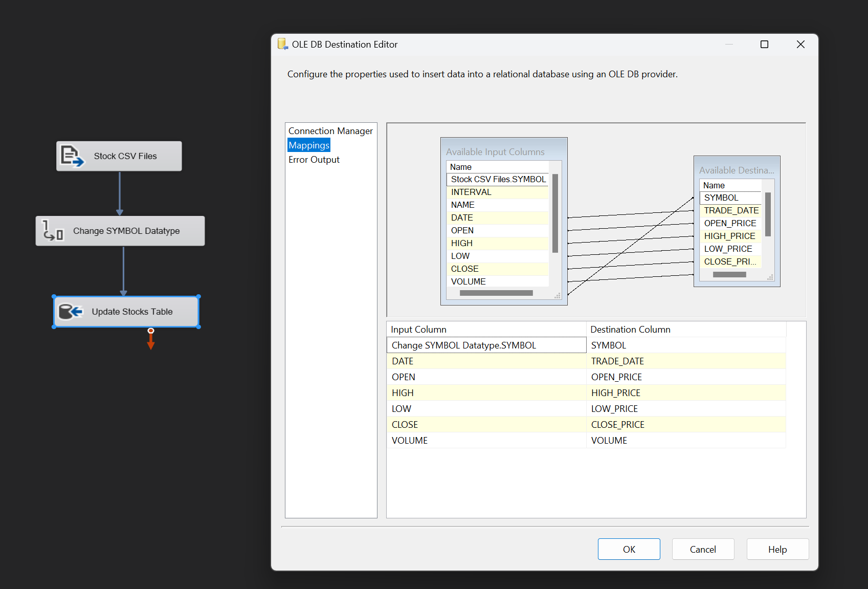Open the Help button
This screenshot has height=589, width=868.
[777, 549]
